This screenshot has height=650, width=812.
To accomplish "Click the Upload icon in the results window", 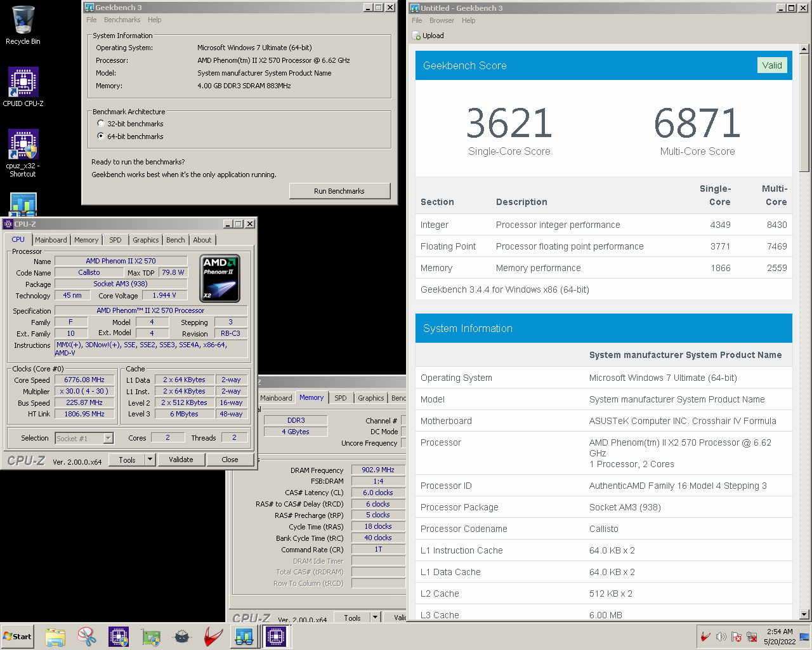I will click(x=417, y=36).
